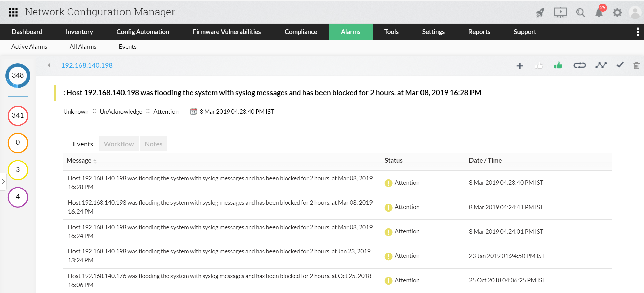Image resolution: width=644 pixels, height=293 pixels.
Task: Click the user profile avatar
Action: coord(635,13)
